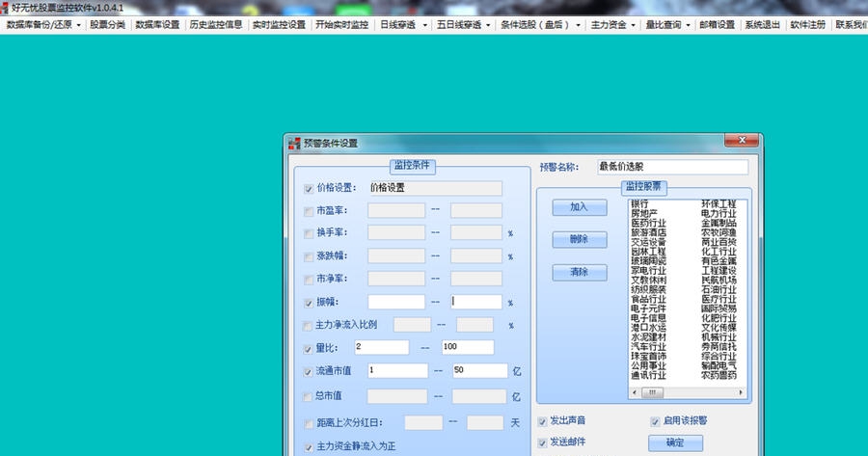Screen dimensions: 868x456
Task: Click the 删除 button
Action: point(580,240)
